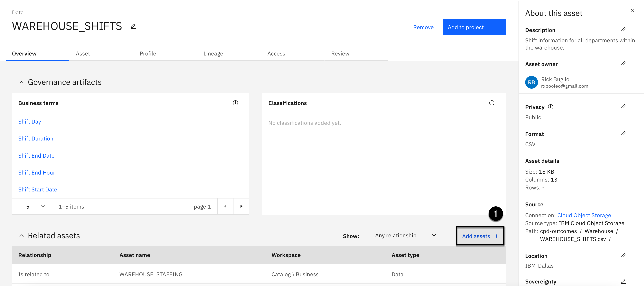This screenshot has width=644, height=286.
Task: Edit the Asset owner pencil icon
Action: tap(623, 64)
